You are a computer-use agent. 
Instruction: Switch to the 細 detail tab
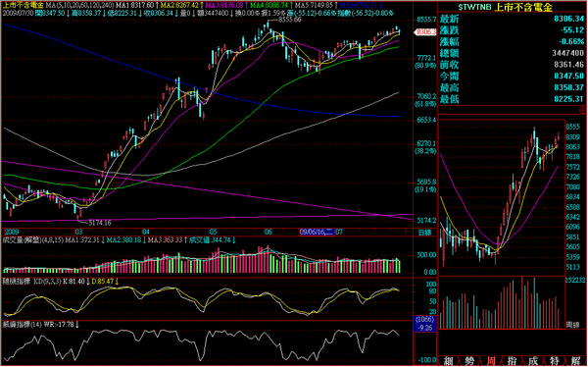448,361
